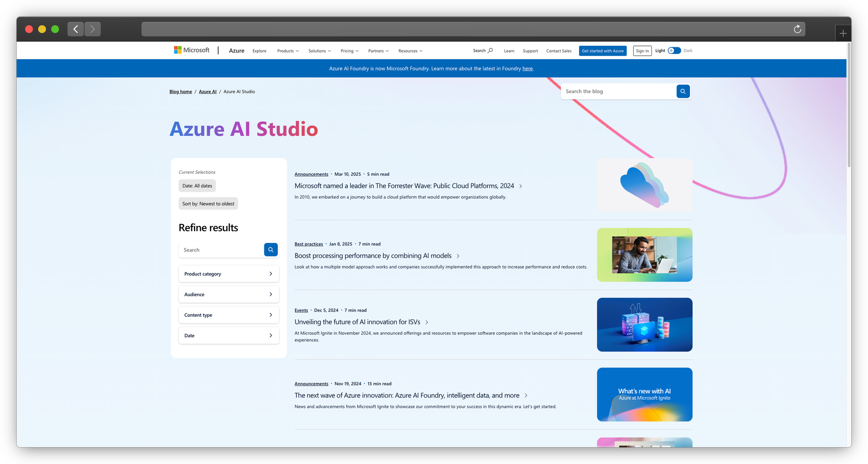Go back using browser back arrow
Viewport: 868px width, 464px height.
[x=76, y=29]
